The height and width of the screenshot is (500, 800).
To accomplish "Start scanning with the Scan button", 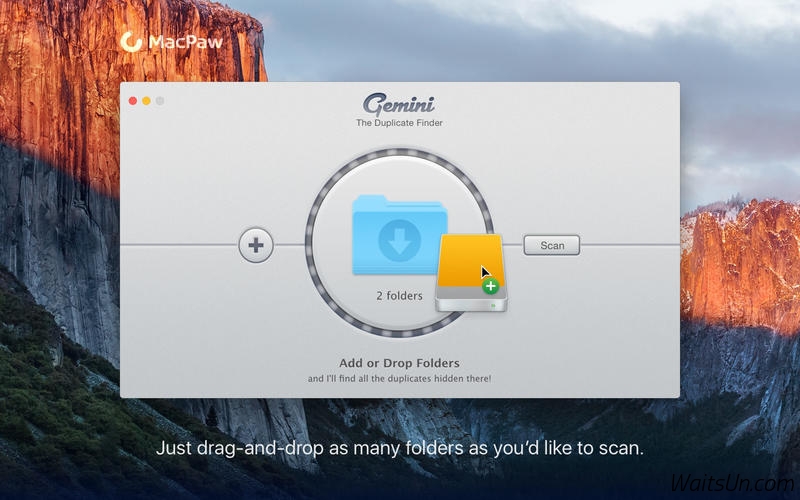I will coord(552,245).
